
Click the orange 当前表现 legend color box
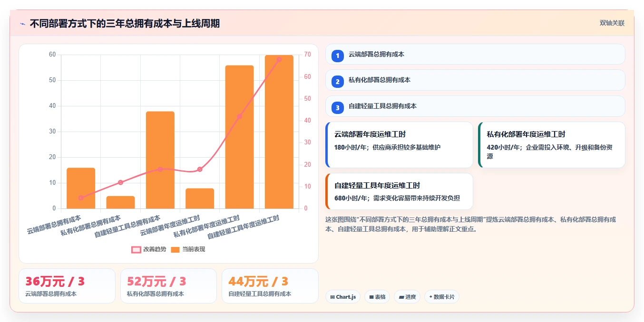point(175,250)
